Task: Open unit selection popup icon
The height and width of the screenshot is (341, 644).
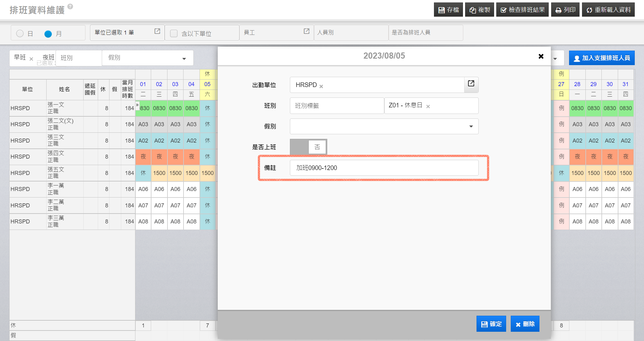Action: [x=157, y=31]
